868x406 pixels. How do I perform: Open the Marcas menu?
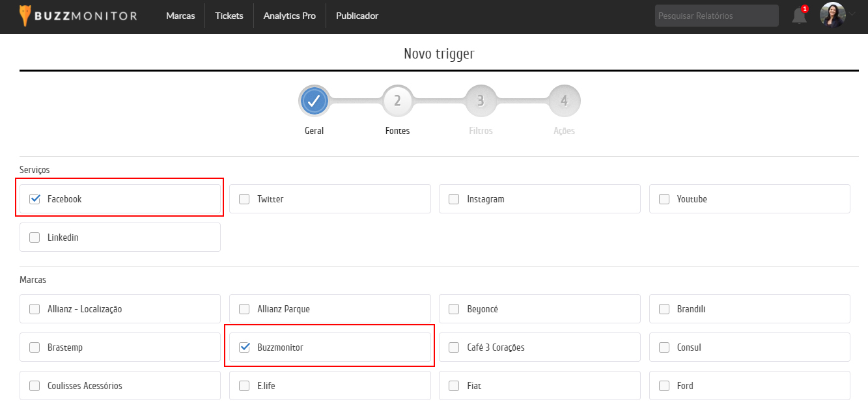180,16
